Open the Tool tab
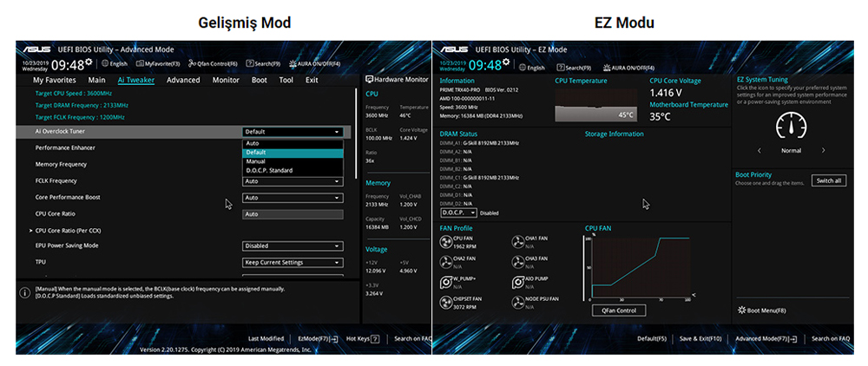Screen dimensions: 868x366 pos(286,80)
